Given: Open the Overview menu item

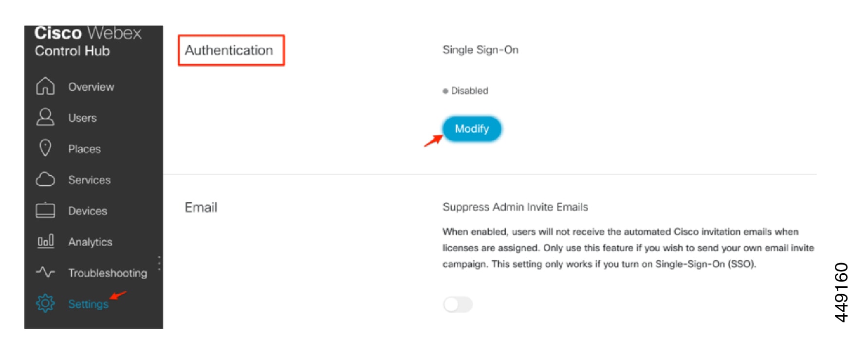Looking at the screenshot, I should (x=91, y=87).
